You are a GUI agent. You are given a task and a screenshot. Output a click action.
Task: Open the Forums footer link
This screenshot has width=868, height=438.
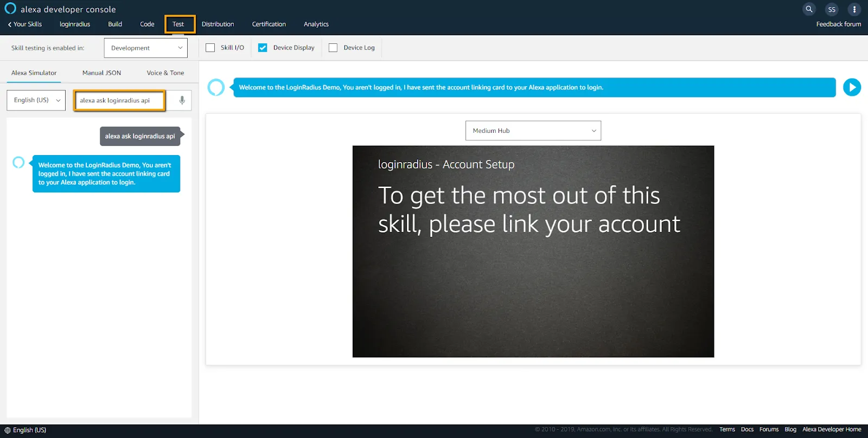point(769,429)
